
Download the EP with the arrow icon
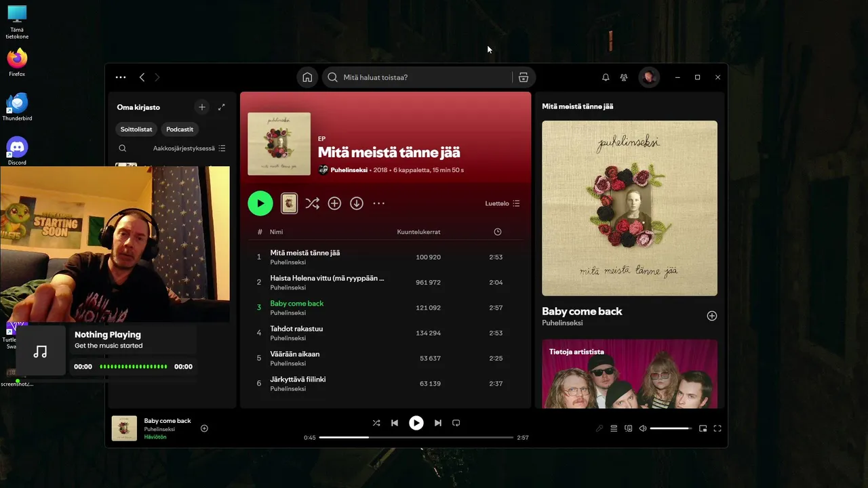click(x=357, y=203)
